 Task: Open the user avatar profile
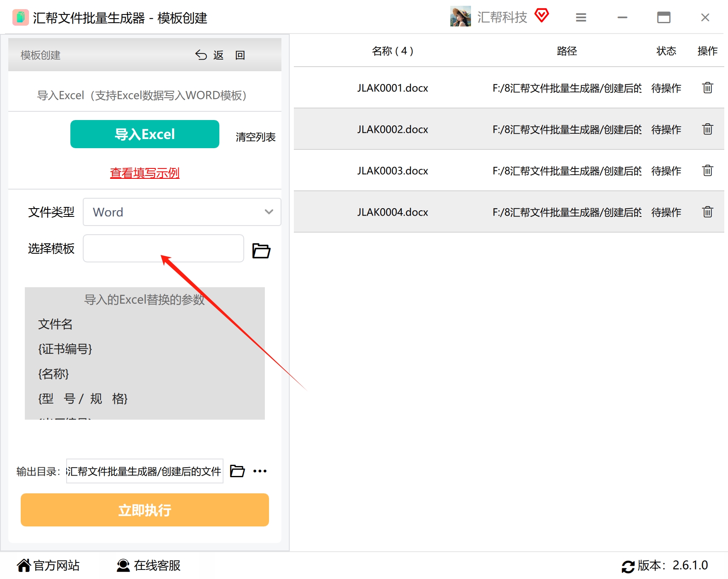[x=460, y=17]
